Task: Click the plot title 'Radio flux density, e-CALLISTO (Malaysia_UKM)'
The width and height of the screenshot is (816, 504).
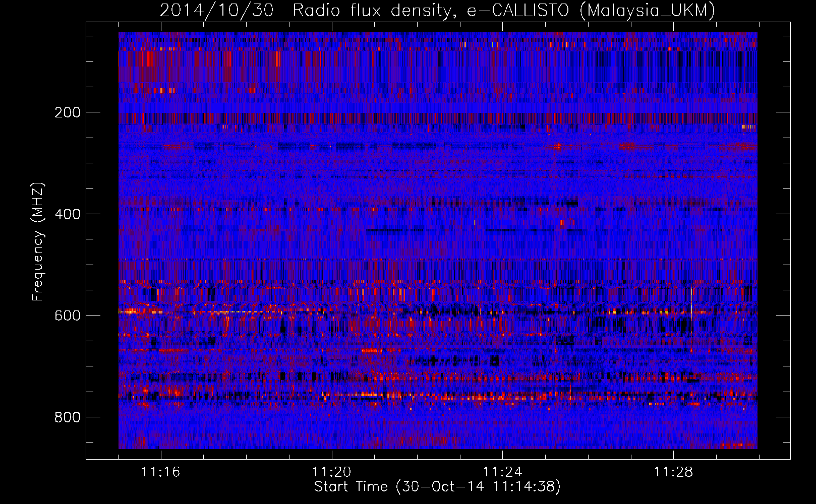Action: click(504, 11)
